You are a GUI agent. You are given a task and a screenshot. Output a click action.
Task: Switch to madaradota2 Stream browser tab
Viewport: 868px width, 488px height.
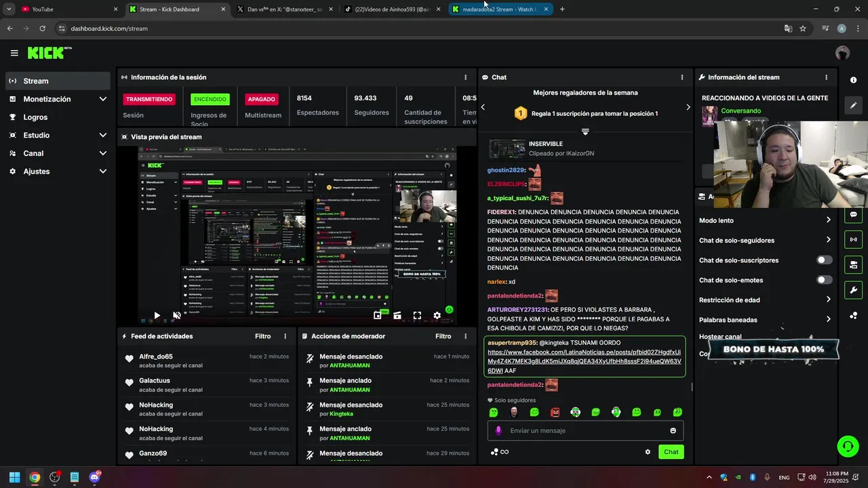coord(500,9)
